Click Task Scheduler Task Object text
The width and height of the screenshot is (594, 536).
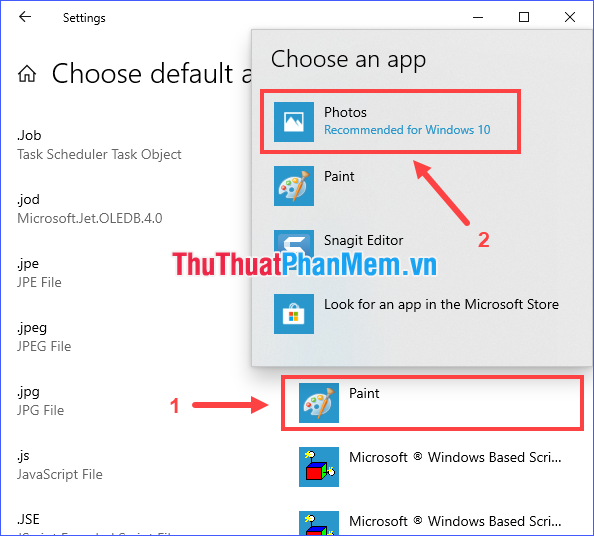pyautogui.click(x=99, y=155)
